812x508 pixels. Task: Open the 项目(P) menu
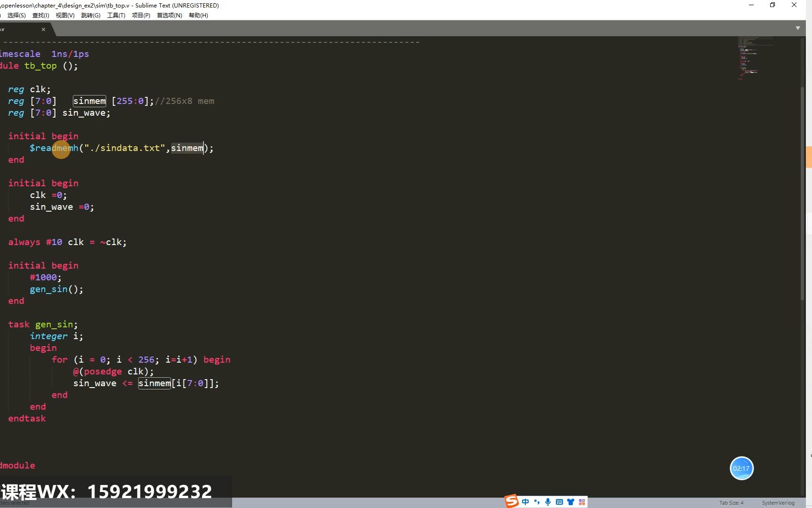tap(141, 15)
